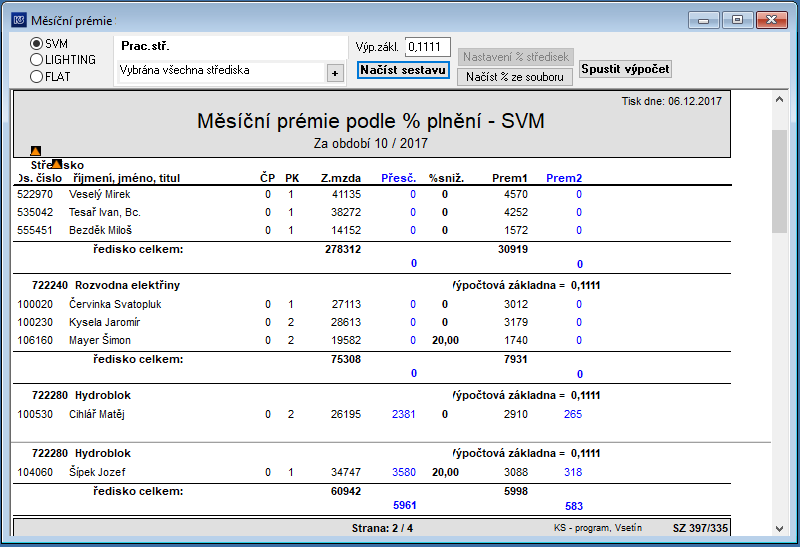Click the total Z.mzda value 75308
This screenshot has height=547, width=800.
pos(346,359)
